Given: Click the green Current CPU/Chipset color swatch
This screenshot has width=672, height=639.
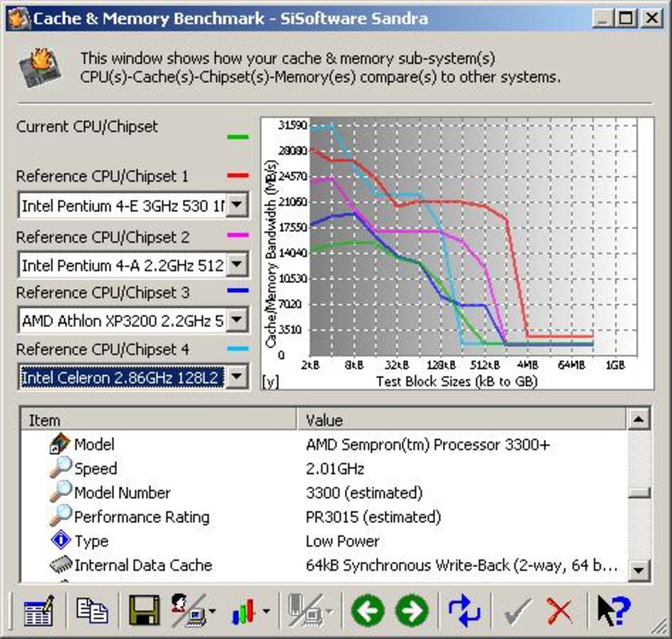Looking at the screenshot, I should click(238, 137).
